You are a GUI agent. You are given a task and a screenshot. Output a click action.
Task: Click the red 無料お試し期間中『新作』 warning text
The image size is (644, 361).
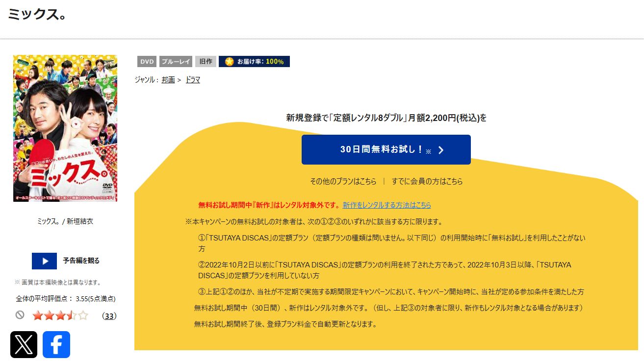[x=269, y=205]
